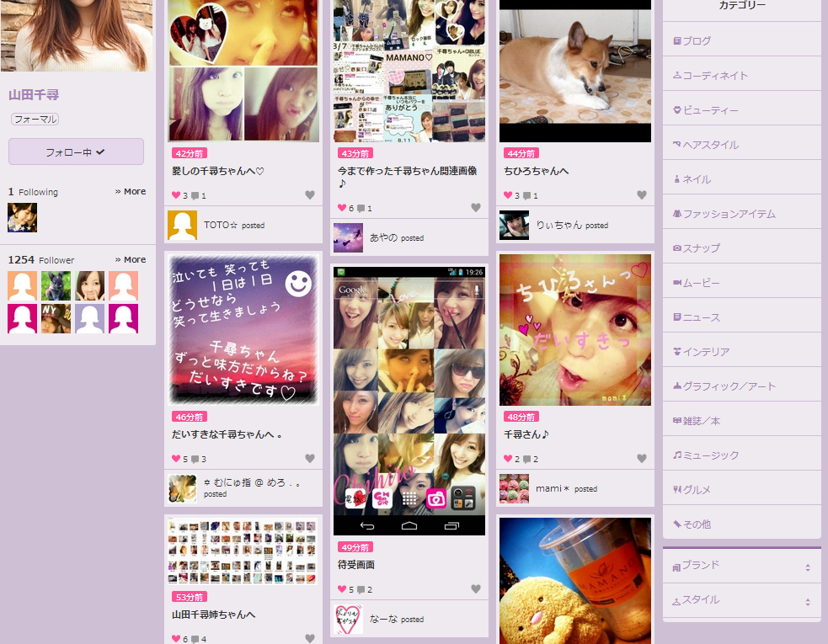Click the 49分前 timestamp badge
The image size is (828, 644).
pyautogui.click(x=355, y=547)
